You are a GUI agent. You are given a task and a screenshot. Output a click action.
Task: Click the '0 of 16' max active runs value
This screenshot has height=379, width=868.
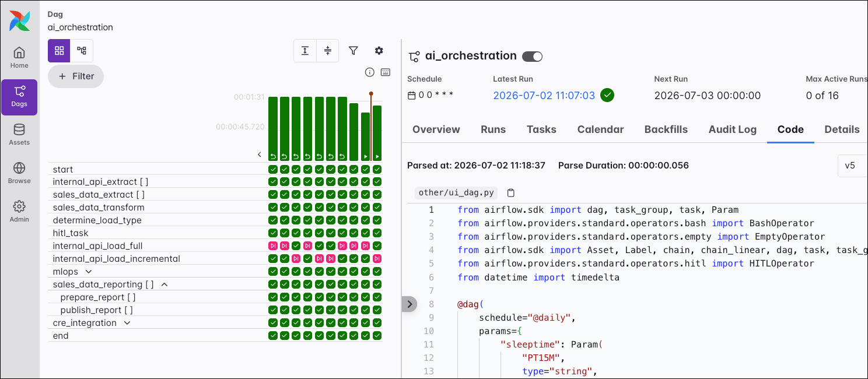click(822, 96)
